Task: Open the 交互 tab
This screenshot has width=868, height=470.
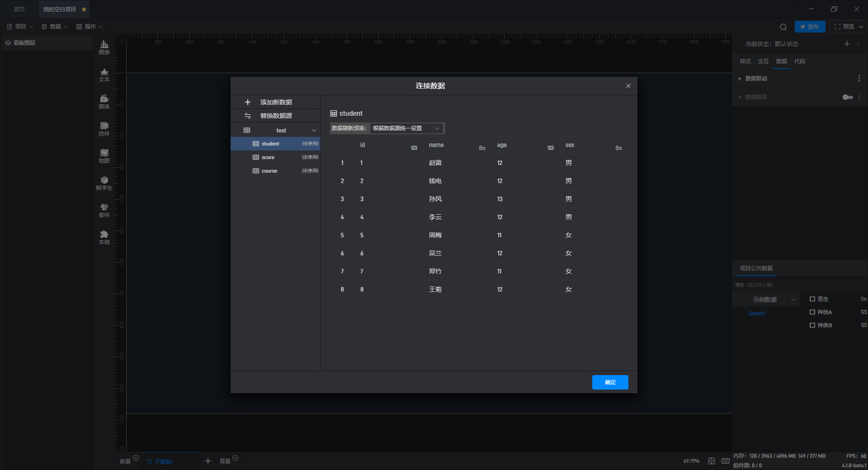Action: 763,61
